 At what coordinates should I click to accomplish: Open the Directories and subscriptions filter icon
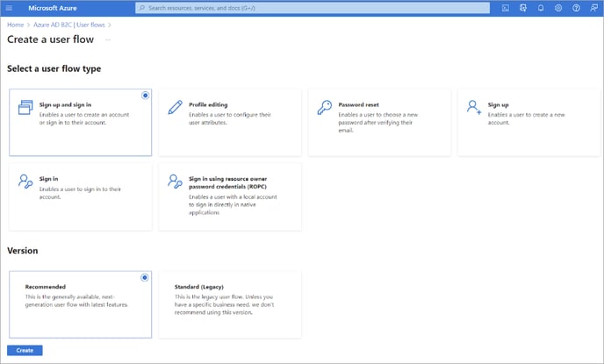click(x=523, y=8)
